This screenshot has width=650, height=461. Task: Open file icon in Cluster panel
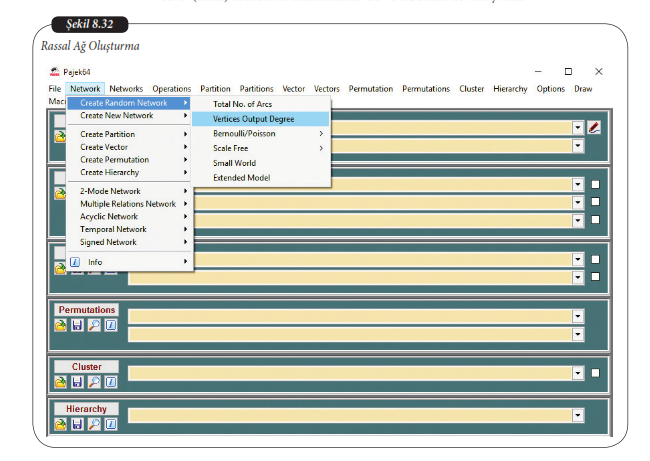pyautogui.click(x=61, y=382)
